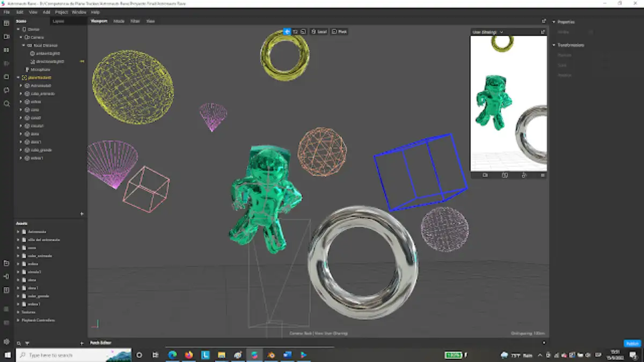Select the rotate manipulator tool
The width and height of the screenshot is (644, 362).
pos(295,32)
